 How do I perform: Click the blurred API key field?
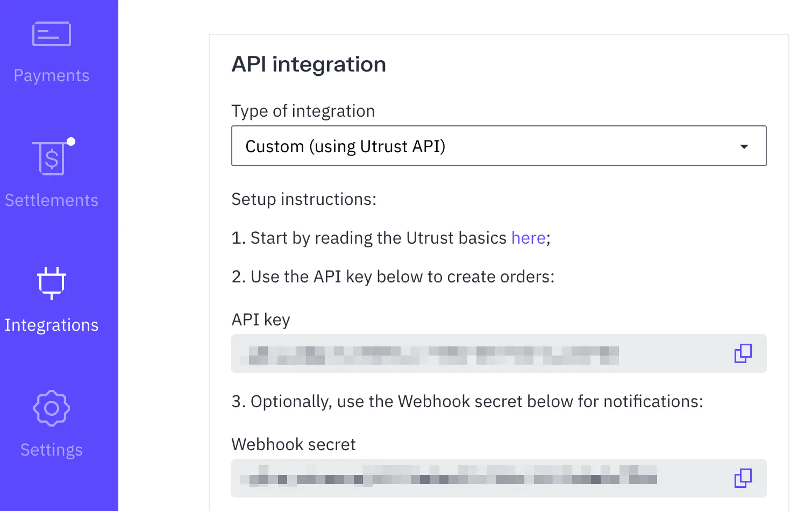pos(430,354)
